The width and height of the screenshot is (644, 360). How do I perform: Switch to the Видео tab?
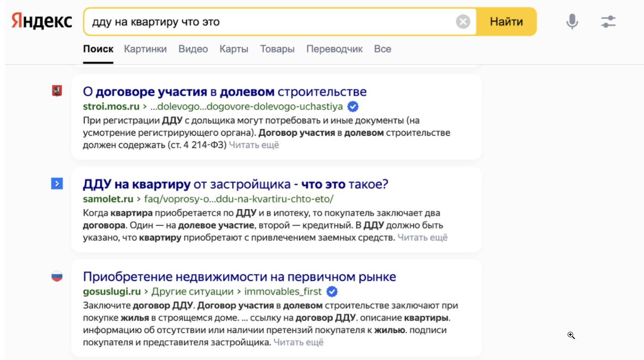pos(193,49)
